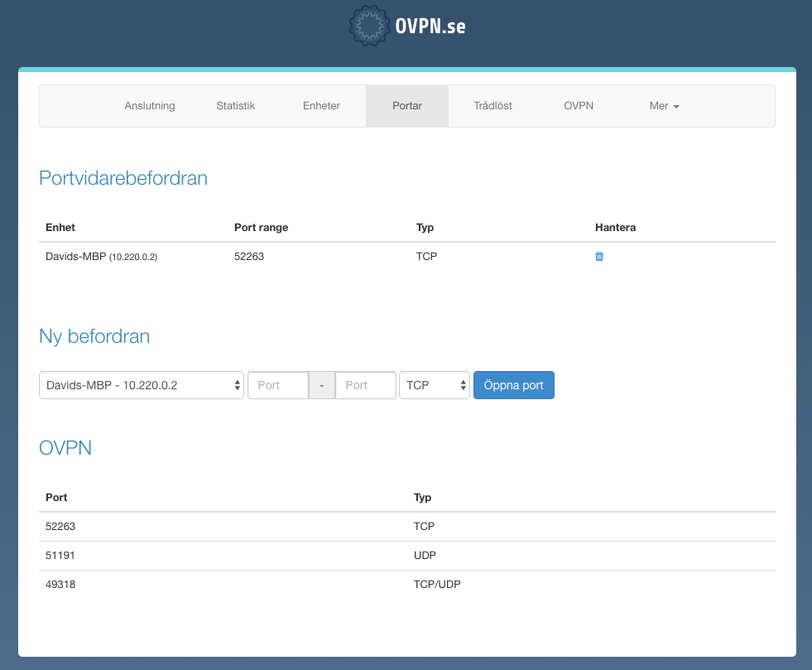Select port range 52263 in forwarding table

click(x=249, y=257)
